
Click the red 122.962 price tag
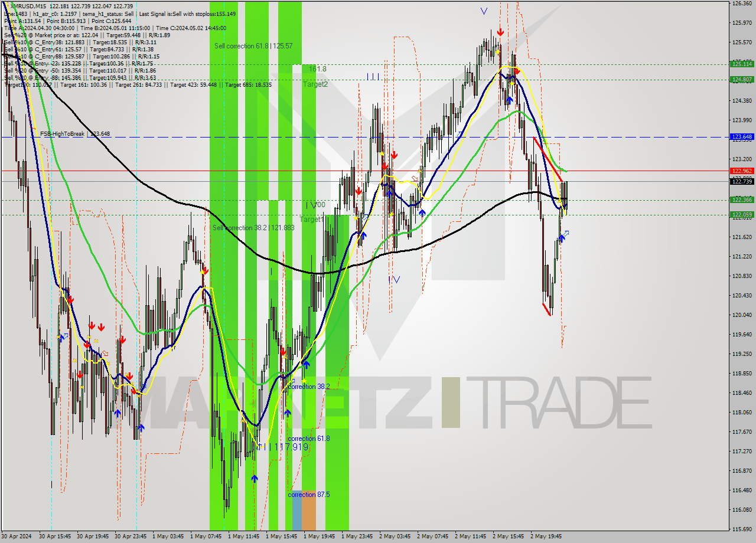(742, 171)
